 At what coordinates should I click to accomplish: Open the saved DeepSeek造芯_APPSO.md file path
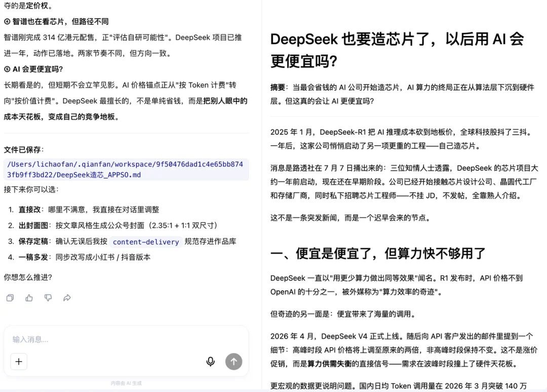click(x=126, y=170)
